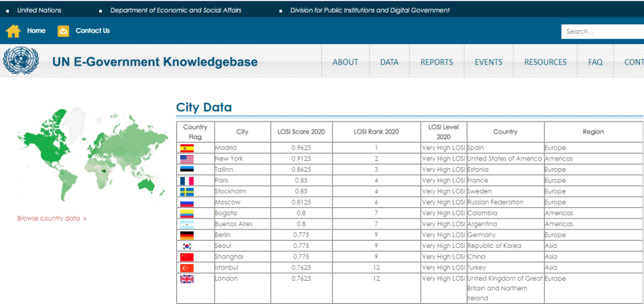
Task: Go to the FAQ page
Action: (595, 62)
